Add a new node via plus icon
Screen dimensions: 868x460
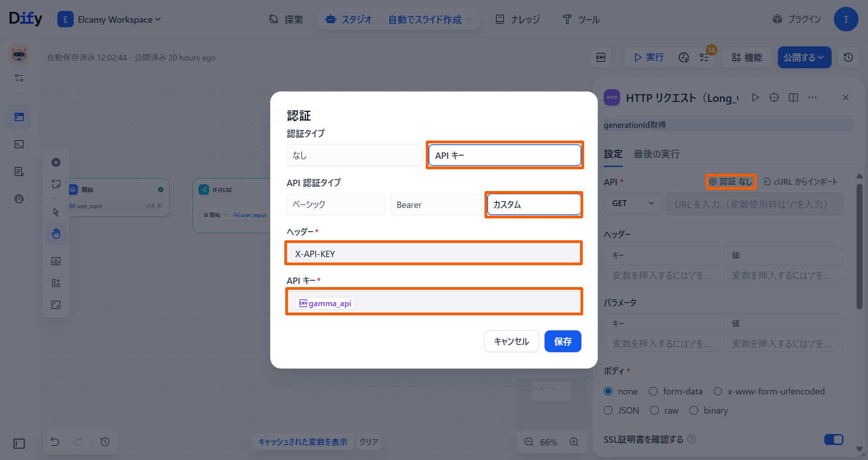(x=56, y=162)
